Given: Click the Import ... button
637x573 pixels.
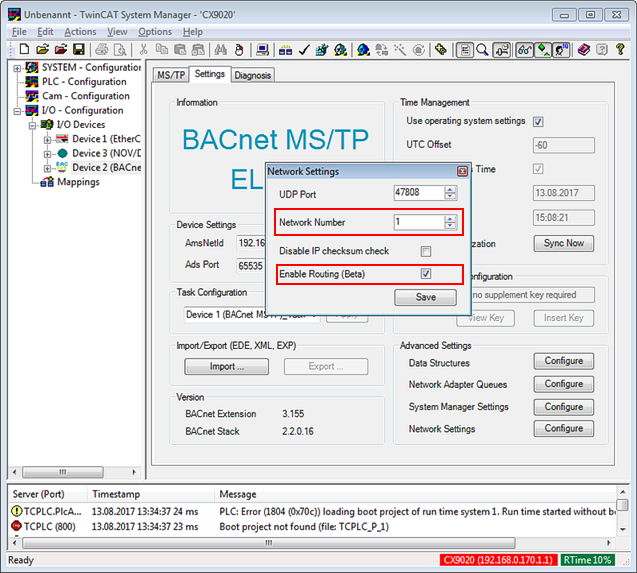Looking at the screenshot, I should [x=227, y=367].
